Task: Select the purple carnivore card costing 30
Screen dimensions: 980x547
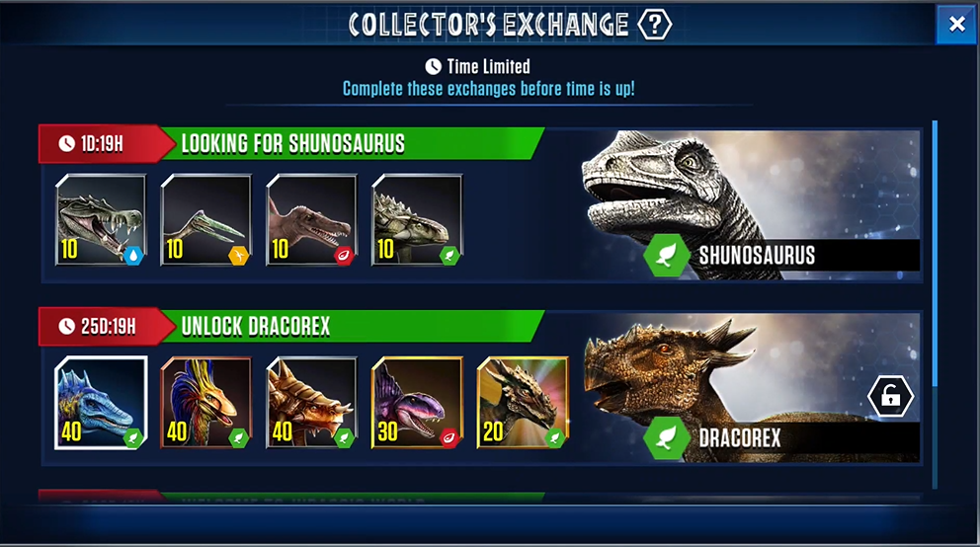Action: click(418, 403)
